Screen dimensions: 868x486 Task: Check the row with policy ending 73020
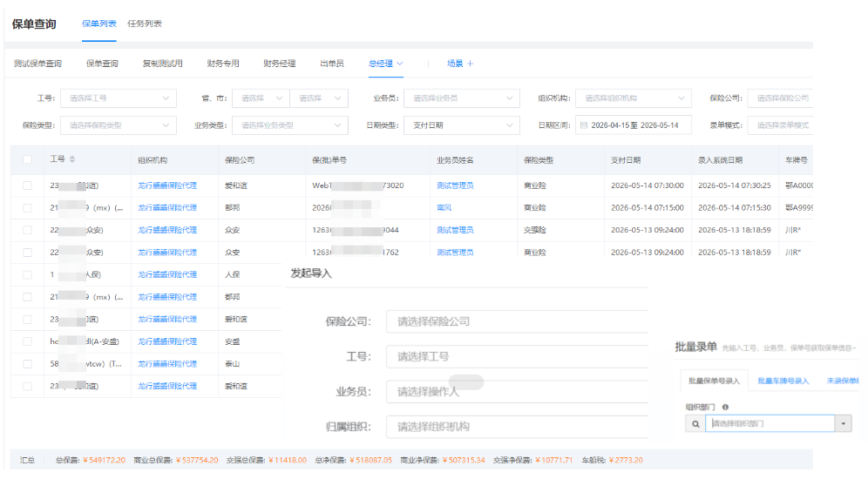coord(27,186)
